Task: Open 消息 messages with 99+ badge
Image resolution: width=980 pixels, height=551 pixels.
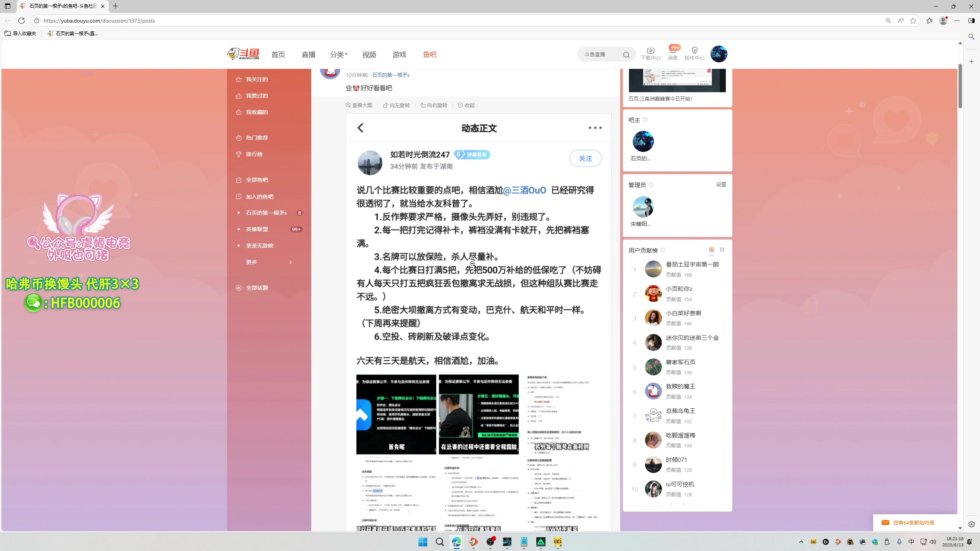Action: tap(673, 54)
